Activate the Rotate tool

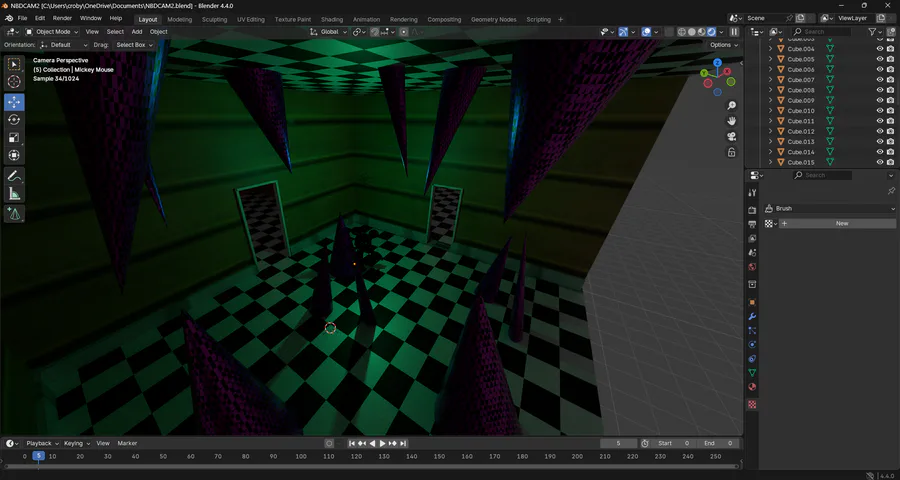tap(14, 119)
